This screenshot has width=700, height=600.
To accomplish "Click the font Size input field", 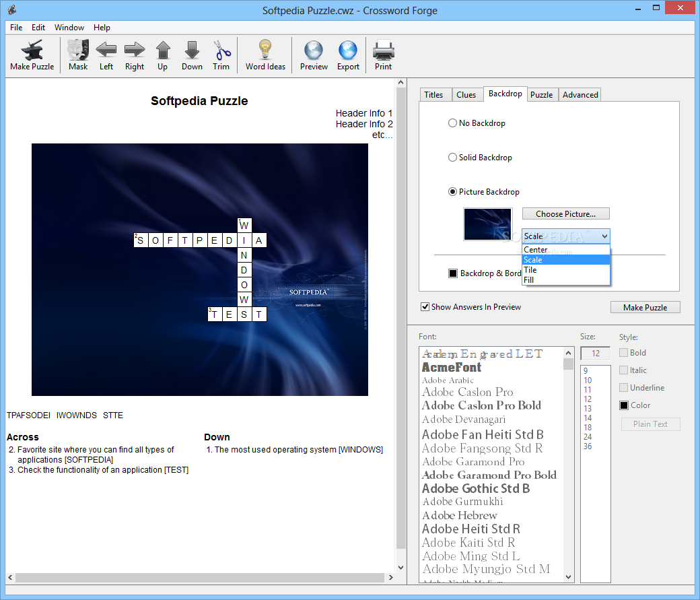I will click(595, 354).
